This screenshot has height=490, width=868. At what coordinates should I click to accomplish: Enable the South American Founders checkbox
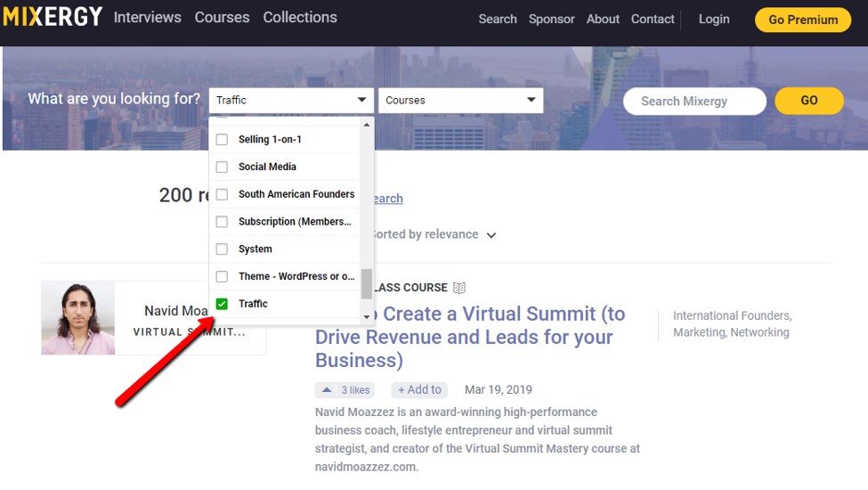pyautogui.click(x=222, y=194)
